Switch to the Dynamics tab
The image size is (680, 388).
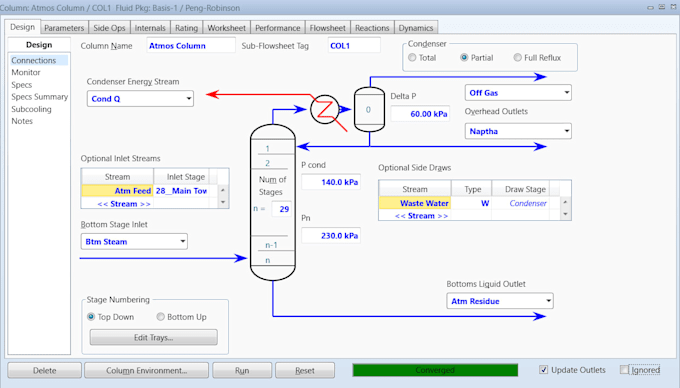click(416, 28)
